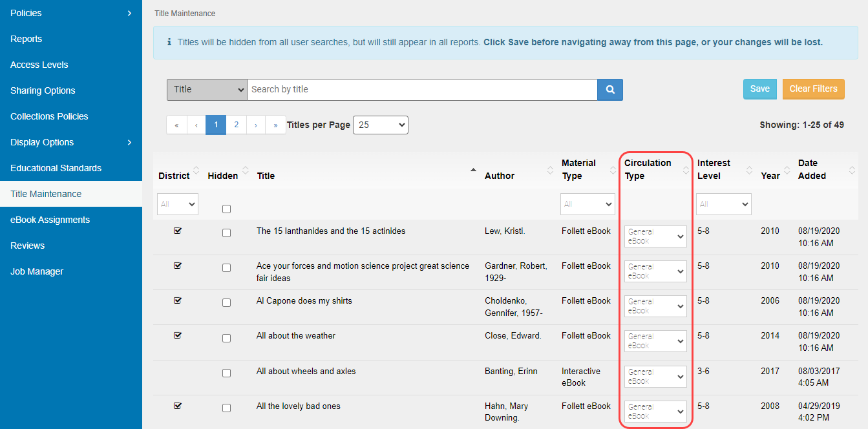The width and height of the screenshot is (868, 429).
Task: Open the Circulation Type dropdown for The 15 lanthanides
Action: click(x=655, y=236)
